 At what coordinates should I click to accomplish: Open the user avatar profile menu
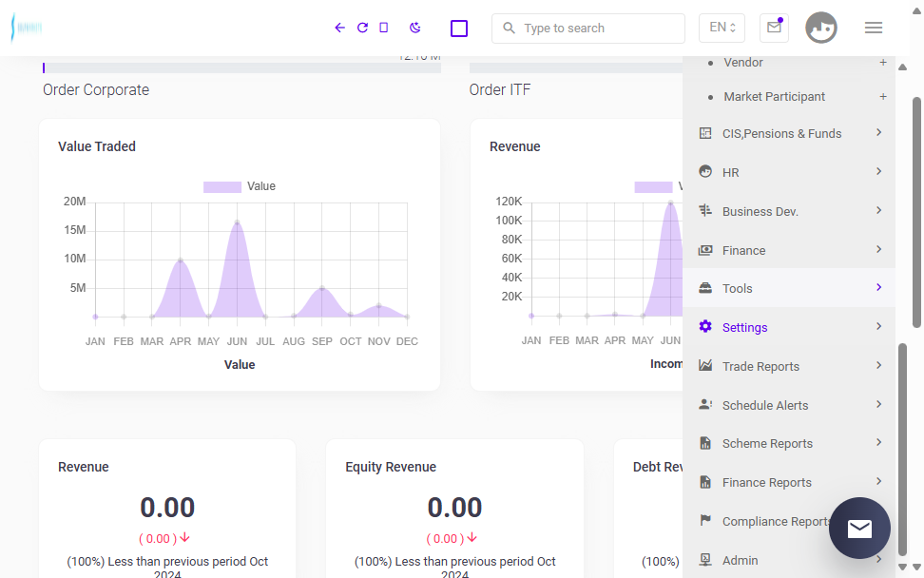pos(821,28)
